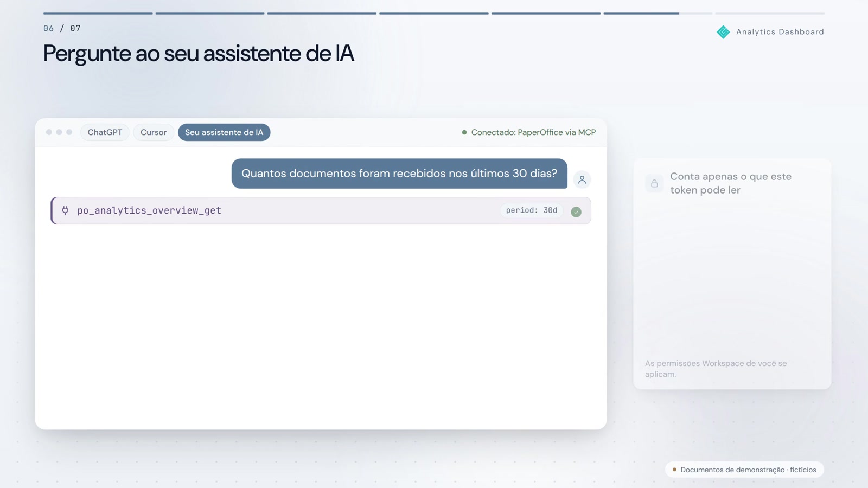Click the green connected status dot
Viewport: 868px width, 488px height.
click(x=464, y=132)
